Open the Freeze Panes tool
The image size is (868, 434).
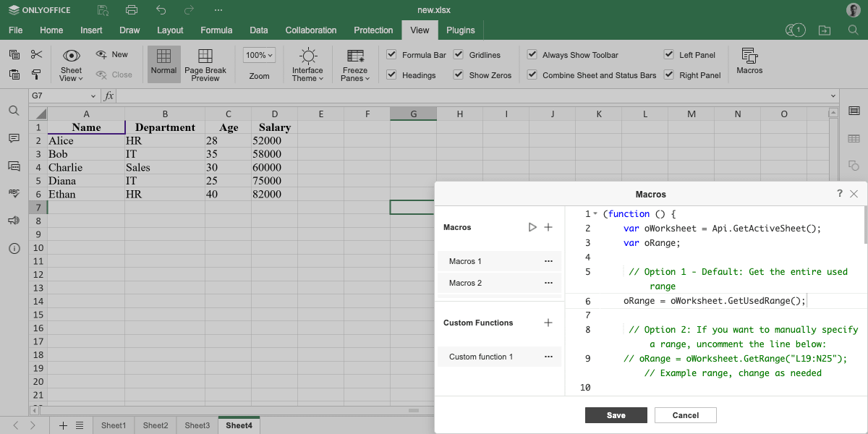355,65
